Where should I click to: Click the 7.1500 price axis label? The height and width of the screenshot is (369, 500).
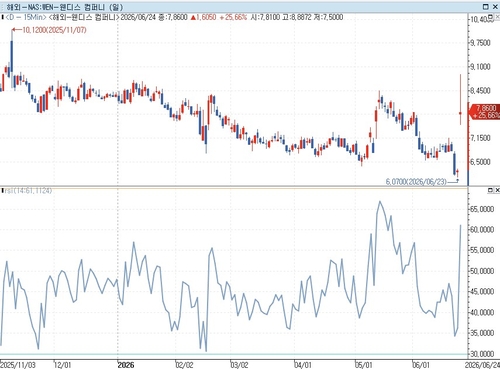click(480, 138)
